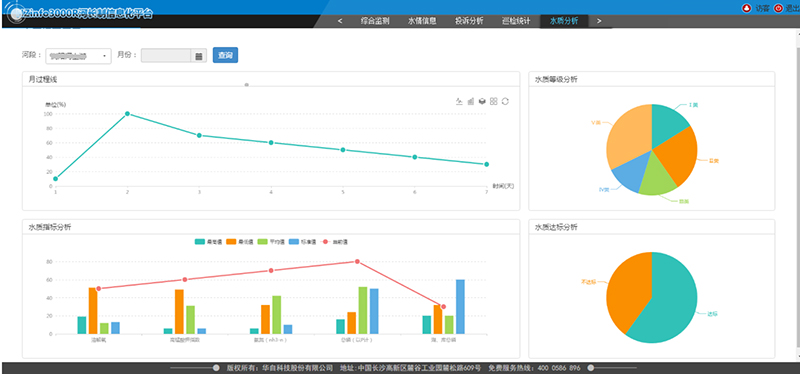
Task: Click the day 5 point on monthly line
Action: [x=343, y=149]
